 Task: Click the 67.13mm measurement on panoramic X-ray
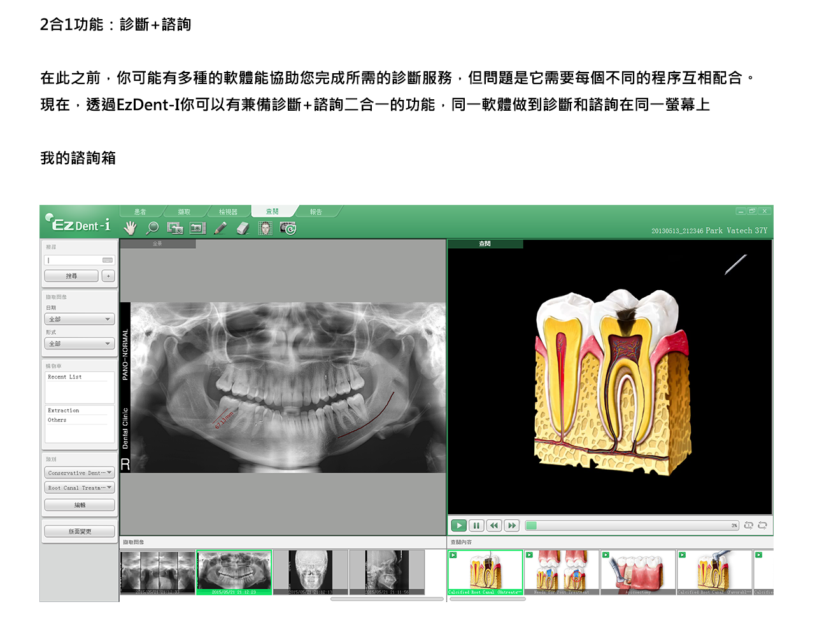point(225,420)
